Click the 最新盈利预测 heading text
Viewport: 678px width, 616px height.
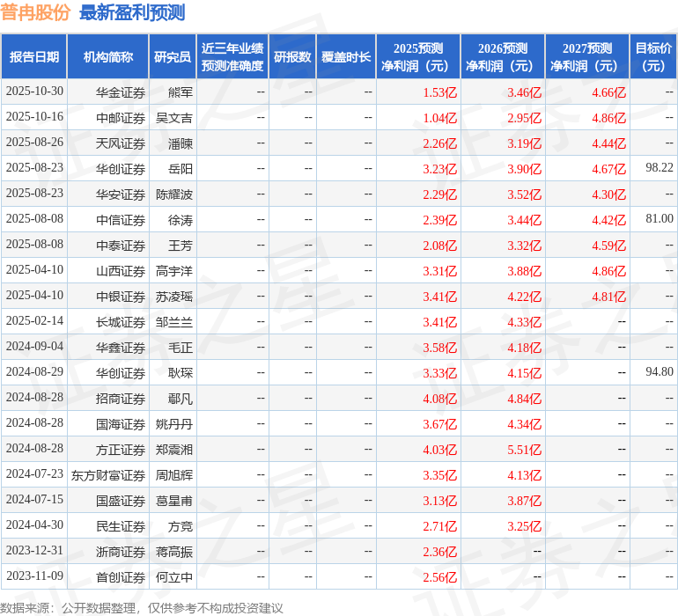coord(132,12)
